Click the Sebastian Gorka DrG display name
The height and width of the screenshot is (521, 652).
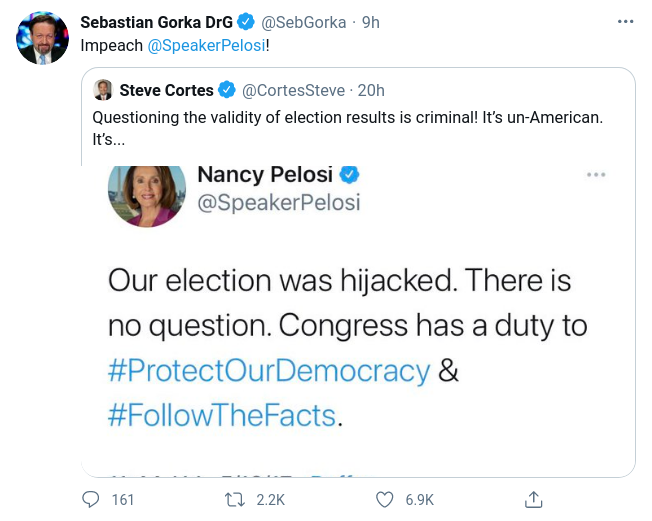(156, 22)
